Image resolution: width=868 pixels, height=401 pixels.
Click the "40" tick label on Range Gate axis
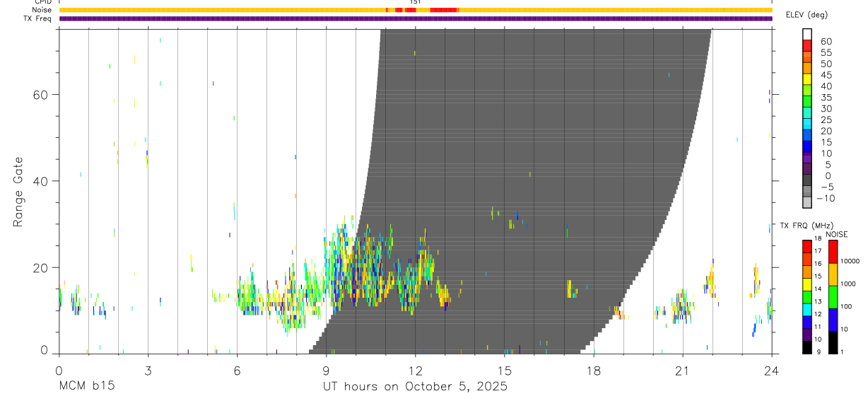[x=40, y=181]
